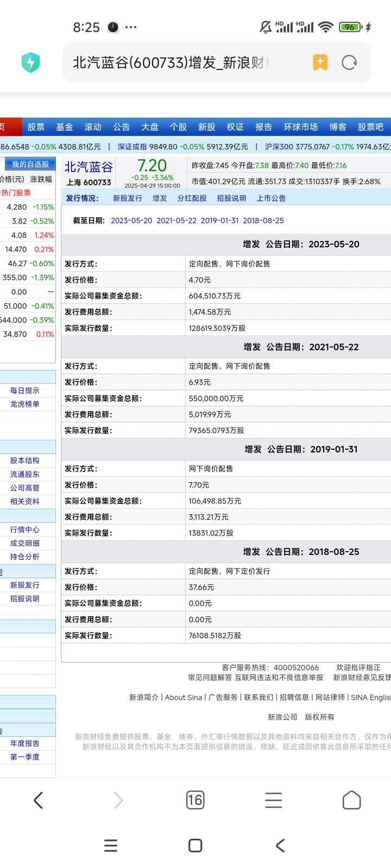The image size is (391, 868).
Task: Click the 招聘信息 footer link
Action: click(294, 697)
